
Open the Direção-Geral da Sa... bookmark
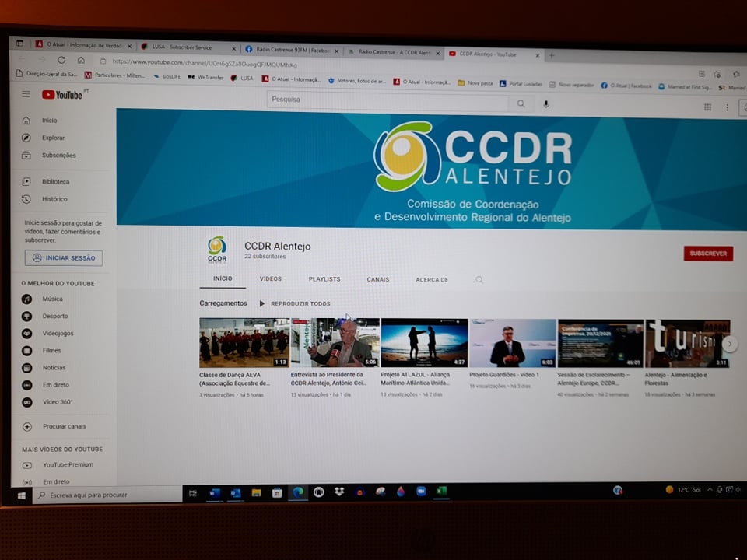[x=47, y=74]
